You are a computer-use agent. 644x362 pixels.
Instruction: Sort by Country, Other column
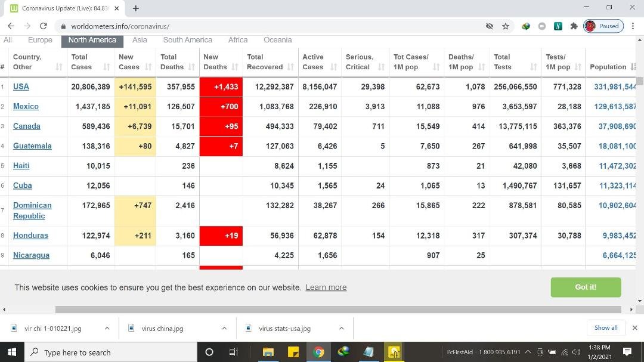point(38,62)
